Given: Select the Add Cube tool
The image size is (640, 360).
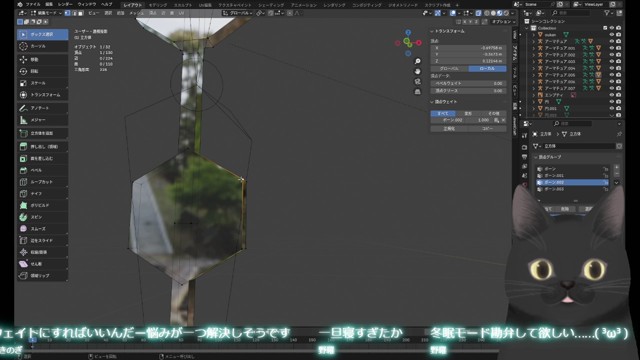Looking at the screenshot, I should [x=42, y=133].
